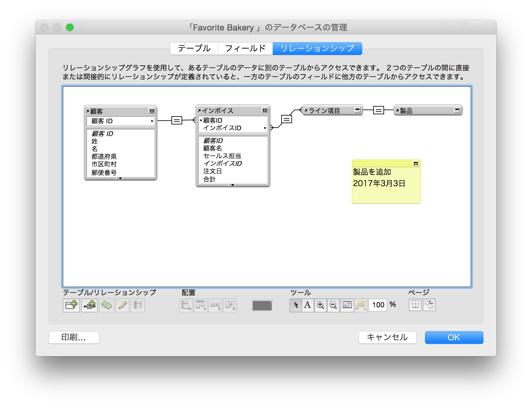The image size is (532, 407).
Task: Select the 都道府県 field in 顧客 table
Action: [x=104, y=157]
